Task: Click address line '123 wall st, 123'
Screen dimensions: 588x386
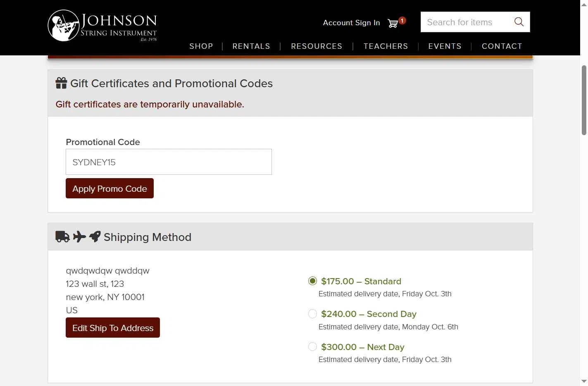Action: click(x=95, y=284)
